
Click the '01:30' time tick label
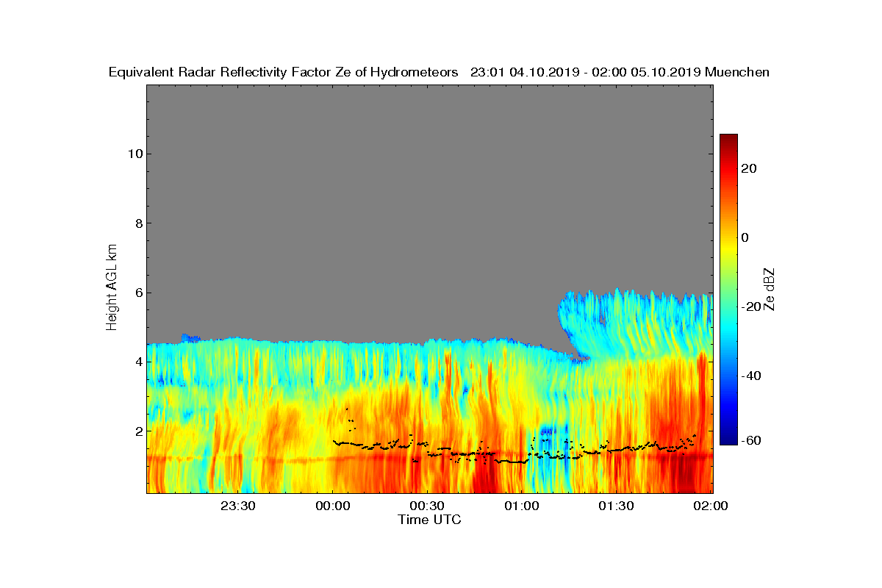(616, 506)
